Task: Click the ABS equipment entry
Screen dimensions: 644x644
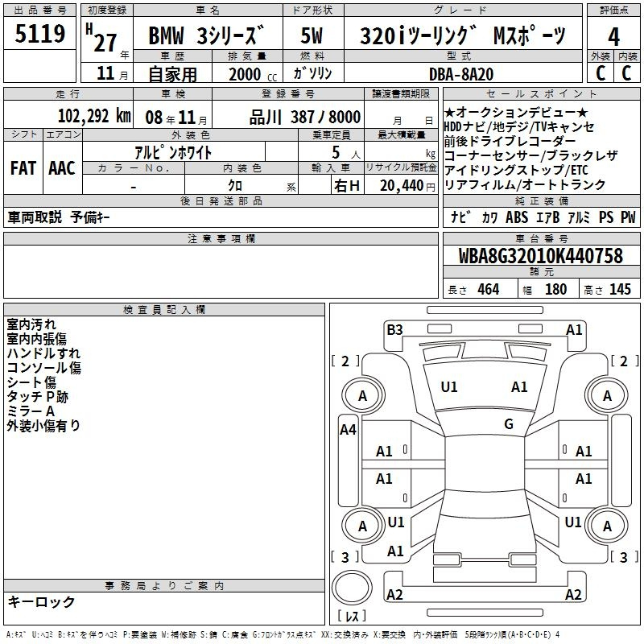Action: [x=517, y=217]
